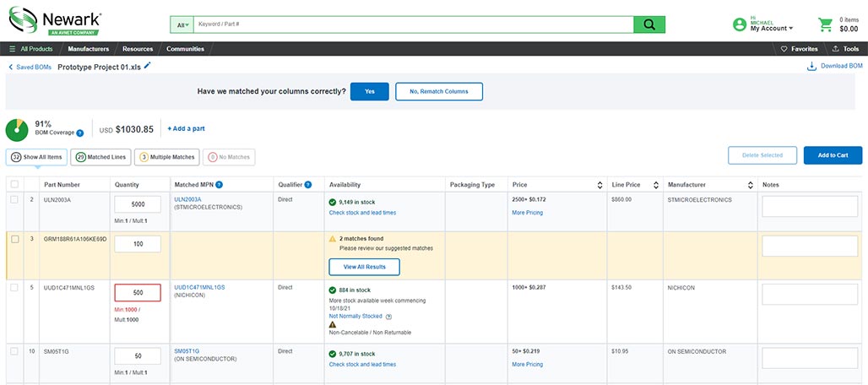The image size is (868, 385).
Task: Open the user account avatar icon
Action: [739, 24]
